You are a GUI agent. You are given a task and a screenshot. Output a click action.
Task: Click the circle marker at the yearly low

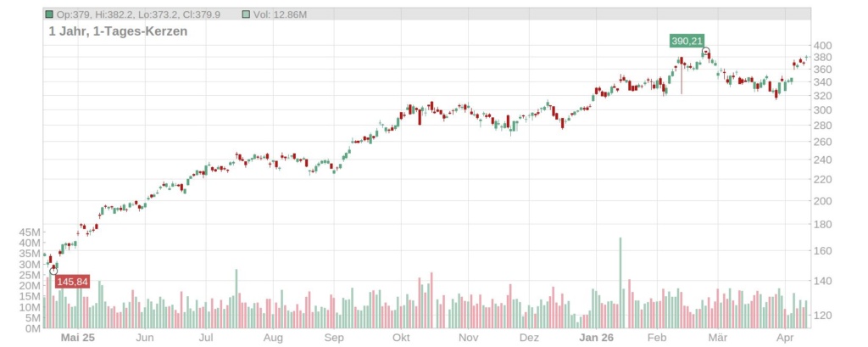(53, 271)
